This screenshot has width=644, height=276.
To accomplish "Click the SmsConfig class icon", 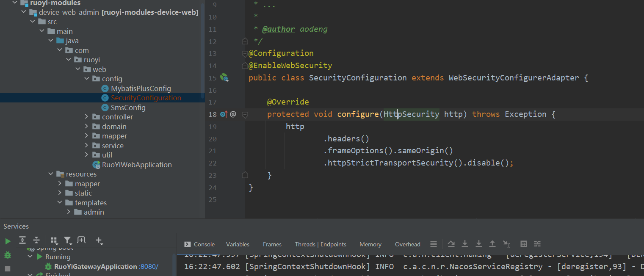I will pyautogui.click(x=105, y=108).
